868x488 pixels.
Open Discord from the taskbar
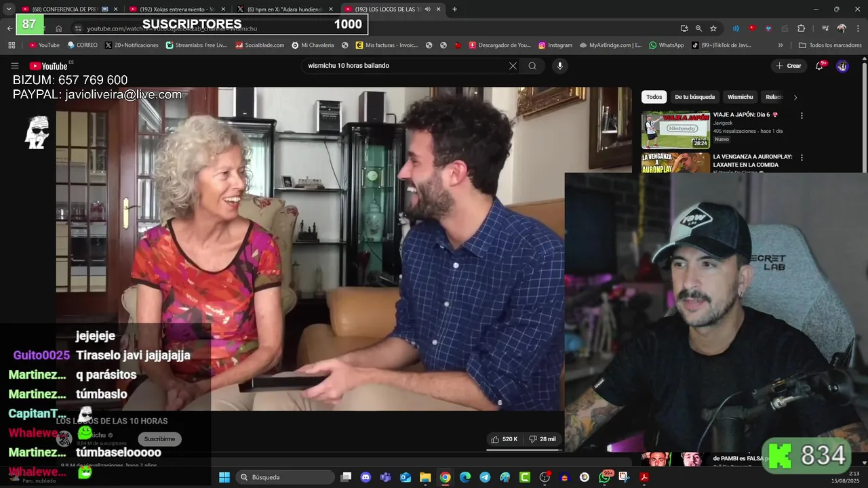[366, 477]
